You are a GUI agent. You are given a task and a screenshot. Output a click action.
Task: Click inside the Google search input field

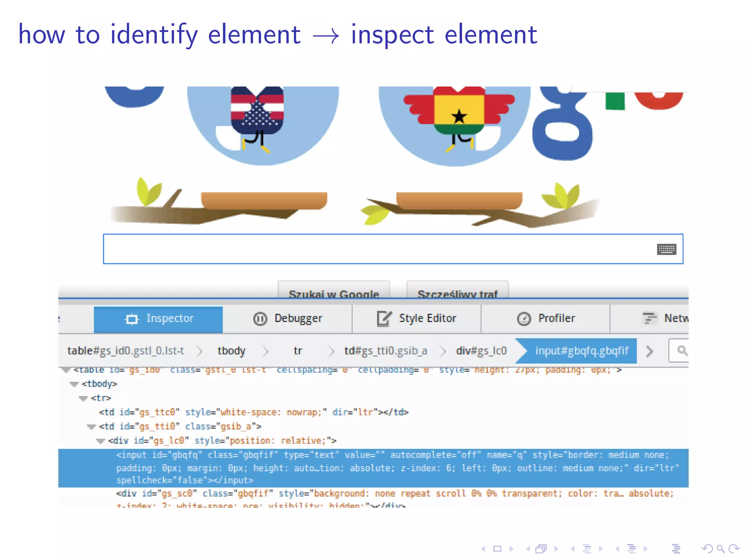pos(365,249)
